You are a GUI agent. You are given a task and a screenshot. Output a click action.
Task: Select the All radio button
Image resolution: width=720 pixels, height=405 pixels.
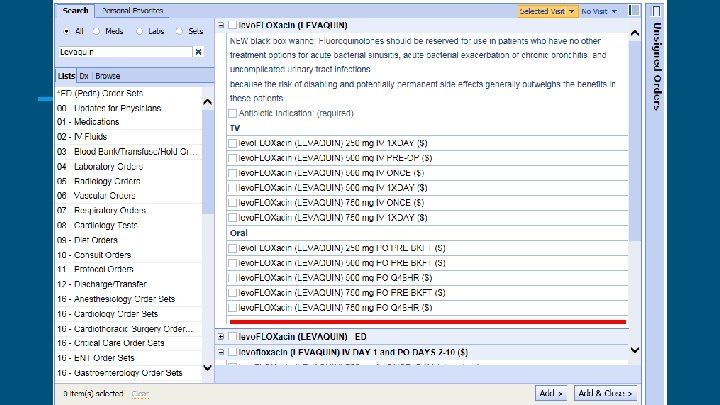(x=67, y=31)
